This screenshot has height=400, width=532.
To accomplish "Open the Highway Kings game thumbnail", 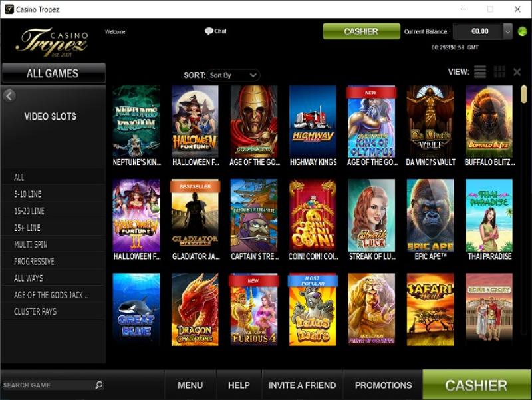I will click(313, 126).
